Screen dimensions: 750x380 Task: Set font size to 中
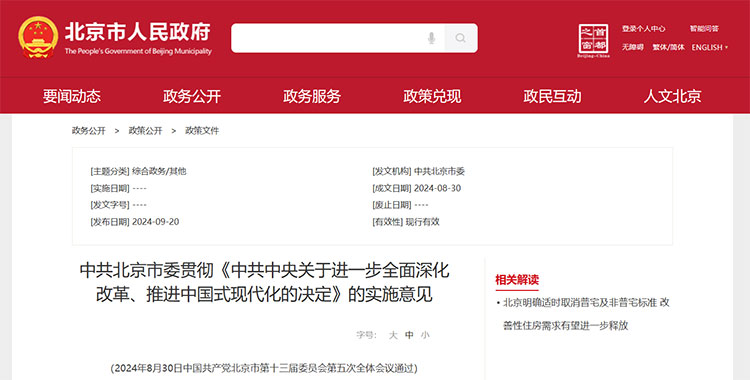(409, 335)
